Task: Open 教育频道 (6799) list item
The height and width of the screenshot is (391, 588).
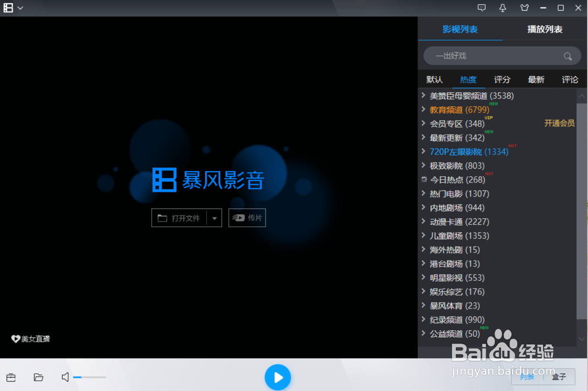Action: 460,110
